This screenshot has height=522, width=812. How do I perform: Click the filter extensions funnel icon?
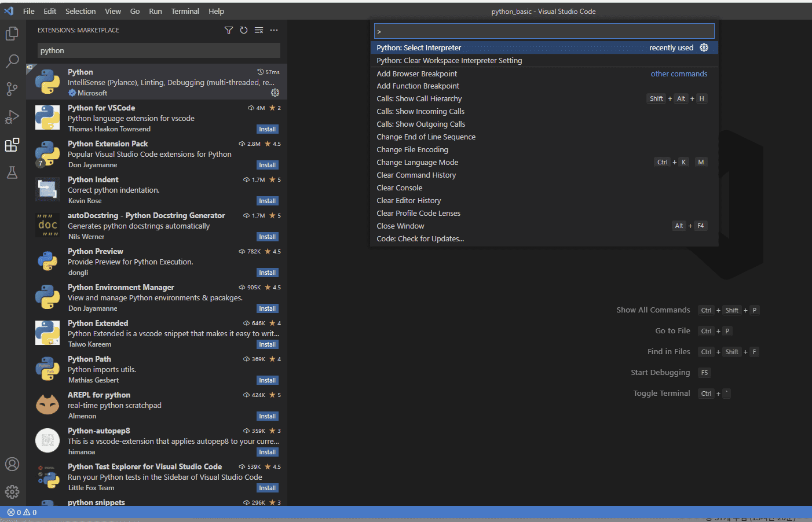coord(229,30)
